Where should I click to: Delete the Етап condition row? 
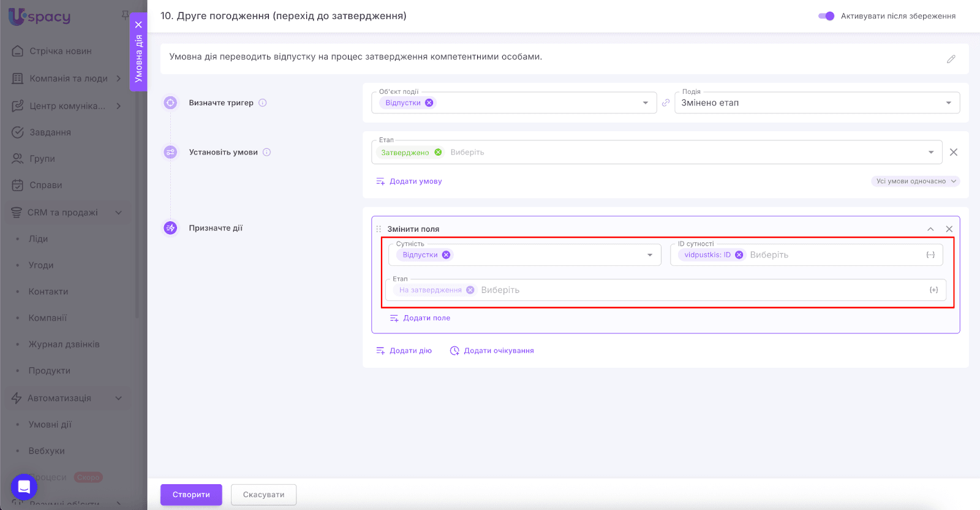tap(954, 152)
